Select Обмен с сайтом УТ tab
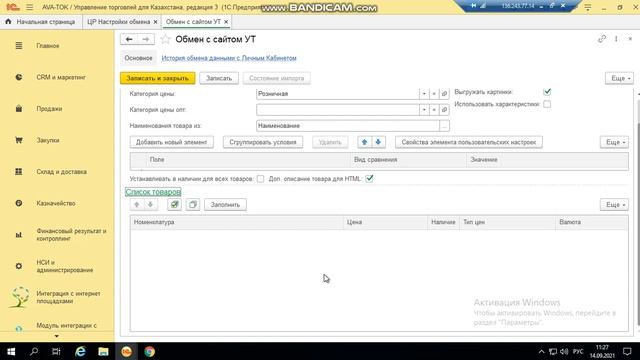This screenshot has width=640, height=360. click(x=193, y=22)
